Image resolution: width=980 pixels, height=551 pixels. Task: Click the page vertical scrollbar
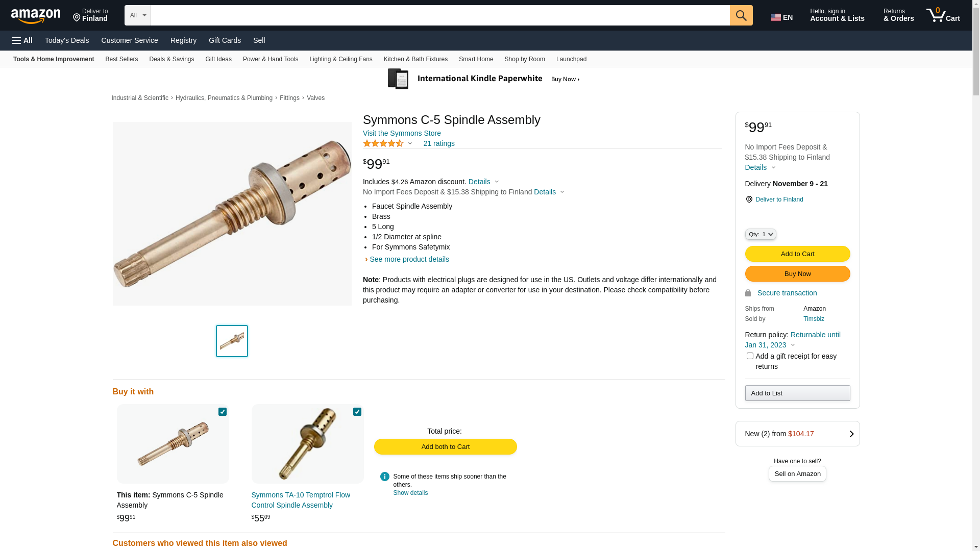pyautogui.click(x=976, y=275)
